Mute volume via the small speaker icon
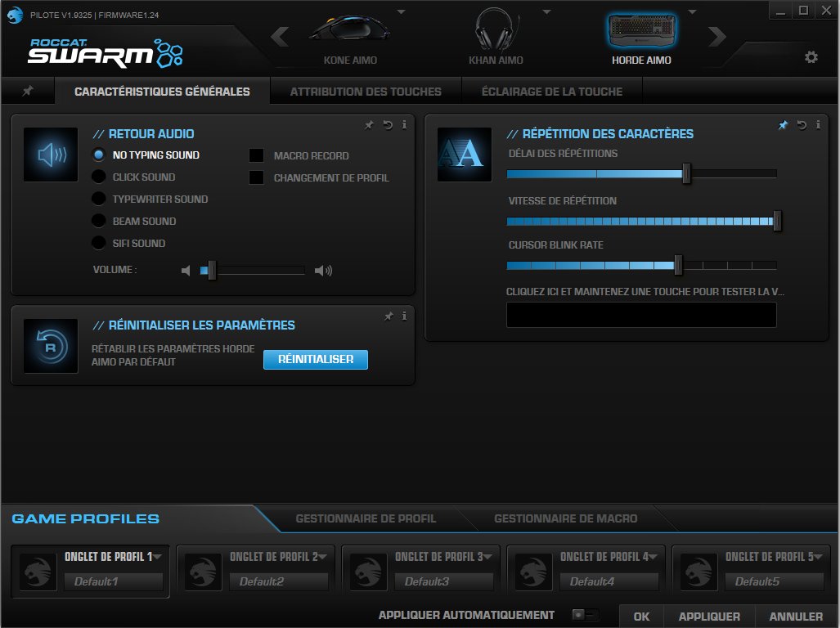 (185, 270)
